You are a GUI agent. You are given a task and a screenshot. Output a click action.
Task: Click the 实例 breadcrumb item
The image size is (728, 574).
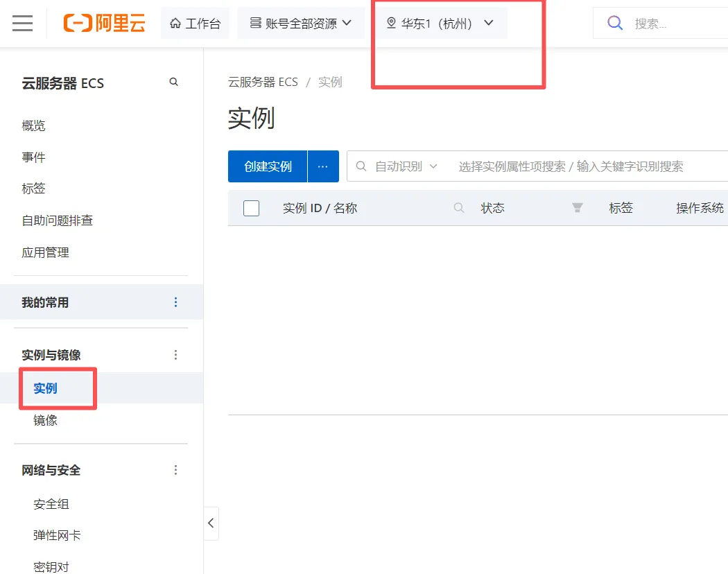coord(330,82)
